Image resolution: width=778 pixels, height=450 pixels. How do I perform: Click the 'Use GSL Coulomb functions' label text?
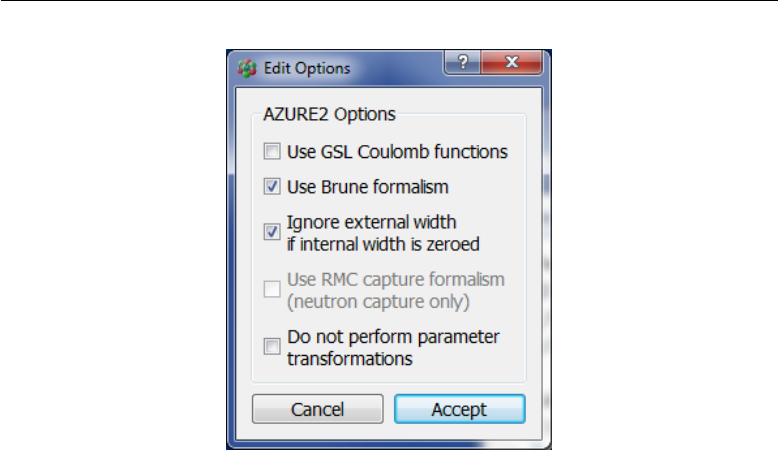click(x=397, y=152)
